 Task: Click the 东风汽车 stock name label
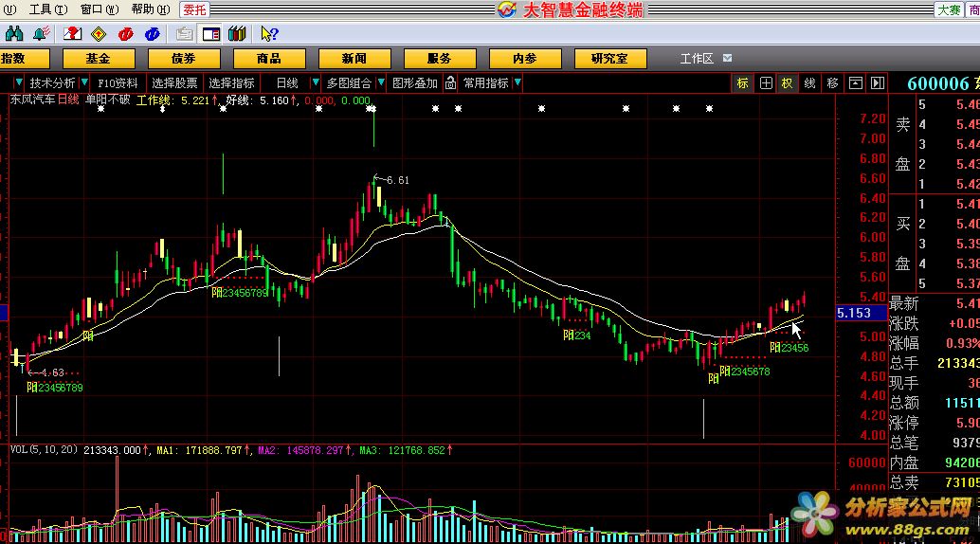tap(32, 100)
